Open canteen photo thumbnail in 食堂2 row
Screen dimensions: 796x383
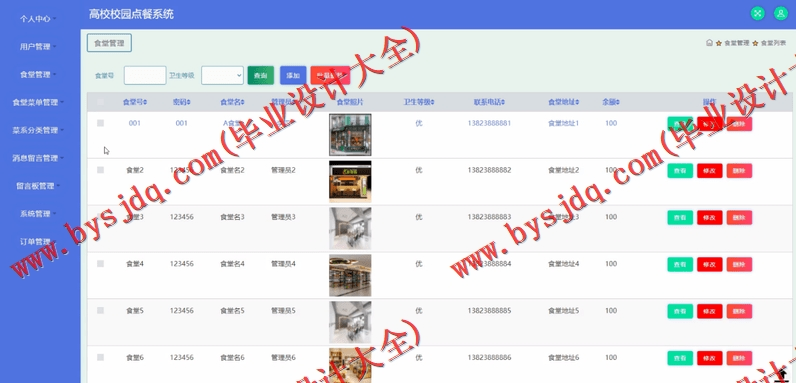350,181
